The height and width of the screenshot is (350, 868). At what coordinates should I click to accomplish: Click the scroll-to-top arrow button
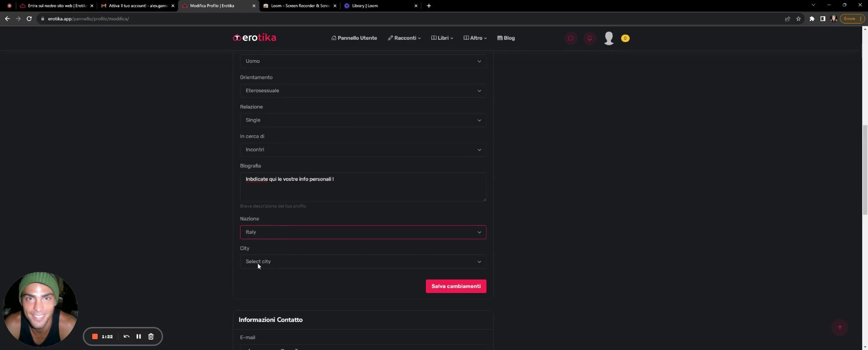840,328
